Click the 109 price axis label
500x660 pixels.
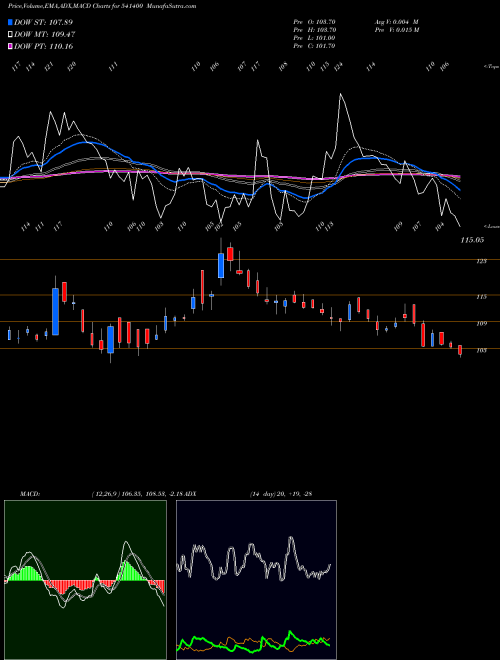tap(481, 324)
